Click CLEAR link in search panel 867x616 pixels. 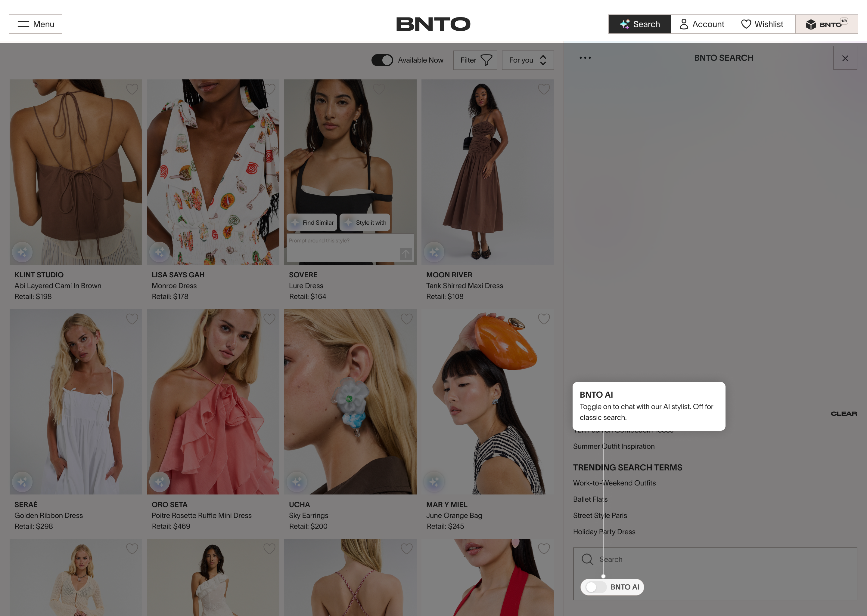844,414
